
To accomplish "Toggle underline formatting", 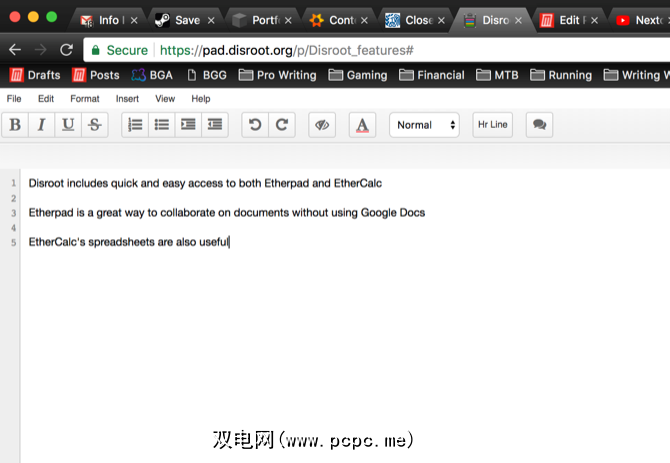I will pyautogui.click(x=68, y=125).
